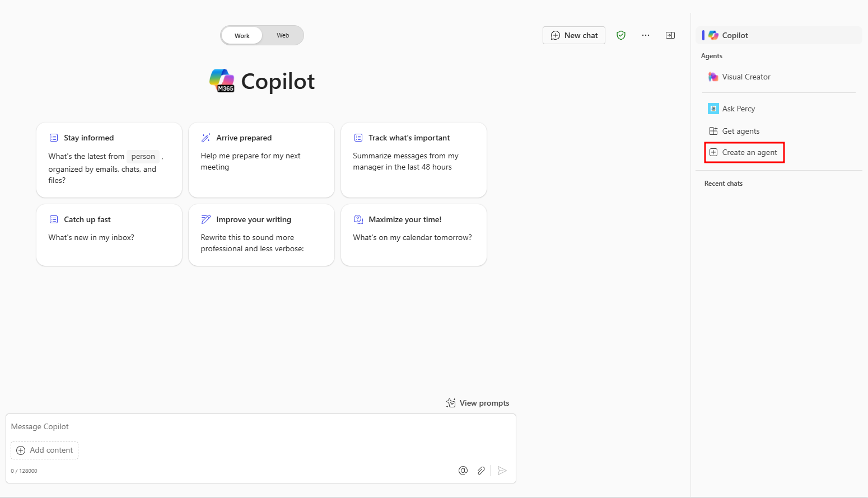The width and height of the screenshot is (868, 498).
Task: Collapse the side panel with the panel icon
Action: point(670,35)
